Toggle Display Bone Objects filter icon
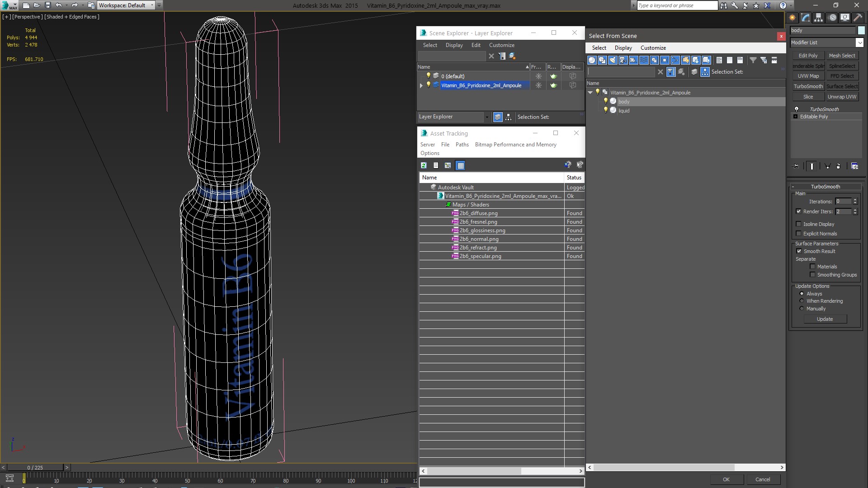 pyautogui.click(x=675, y=60)
